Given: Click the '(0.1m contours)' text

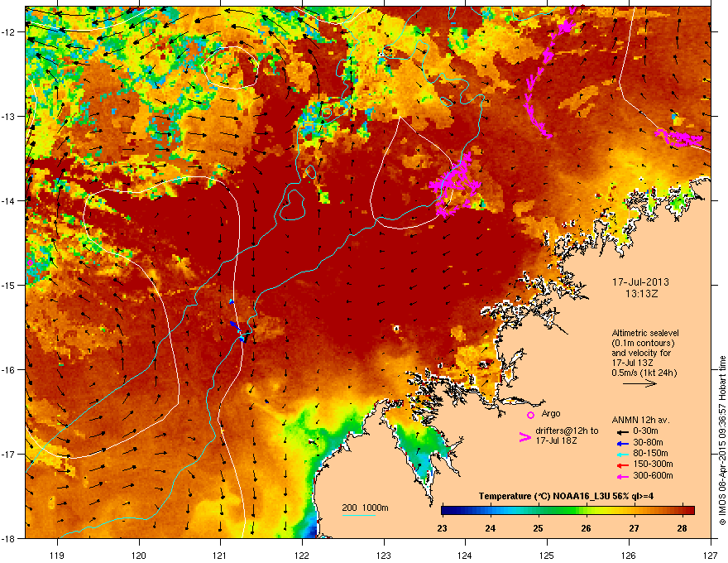Looking at the screenshot, I should coord(643,343).
